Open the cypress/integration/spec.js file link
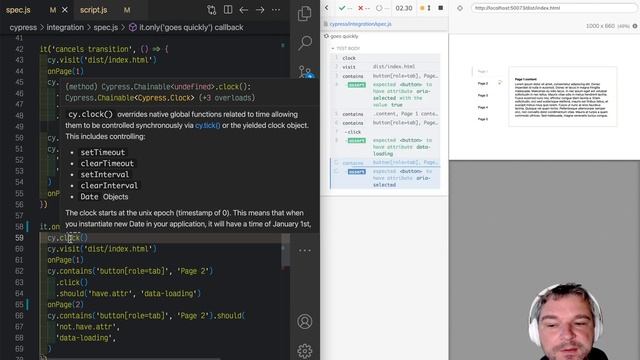This screenshot has height=360, width=640. point(360,24)
